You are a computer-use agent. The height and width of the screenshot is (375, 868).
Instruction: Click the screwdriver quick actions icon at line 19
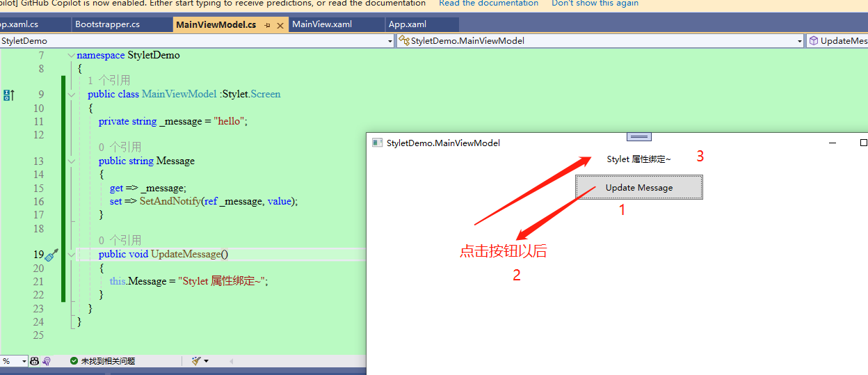tap(51, 255)
